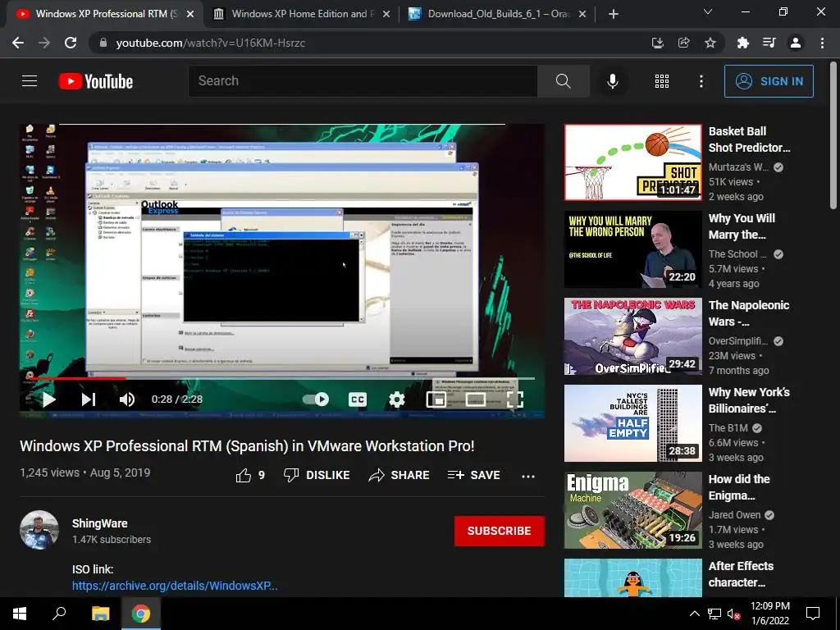Open video player settings gear
The height and width of the screenshot is (630, 840).
tap(396, 399)
